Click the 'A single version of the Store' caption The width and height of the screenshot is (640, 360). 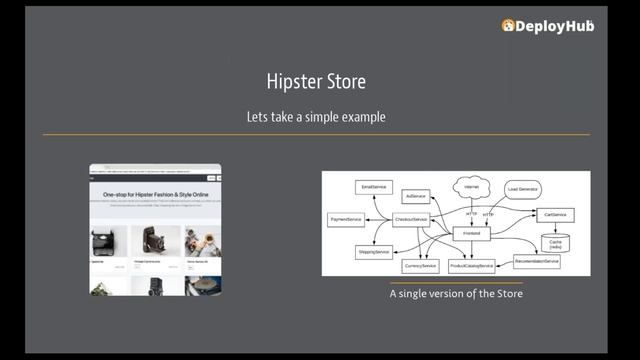click(x=456, y=293)
